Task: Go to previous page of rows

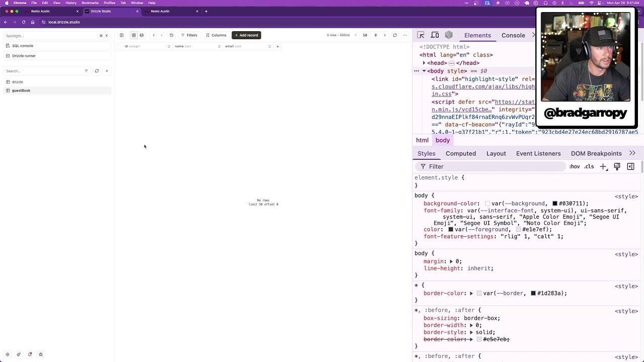Action: pyautogui.click(x=356, y=35)
